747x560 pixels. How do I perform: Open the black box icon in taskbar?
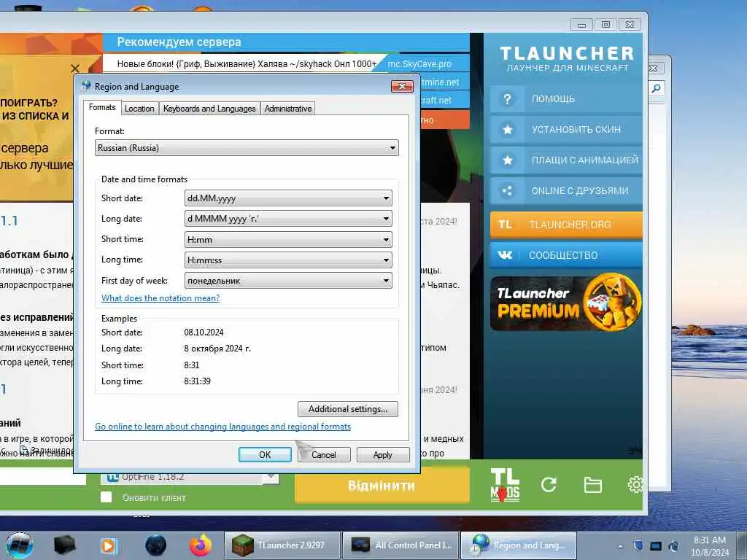(65, 545)
